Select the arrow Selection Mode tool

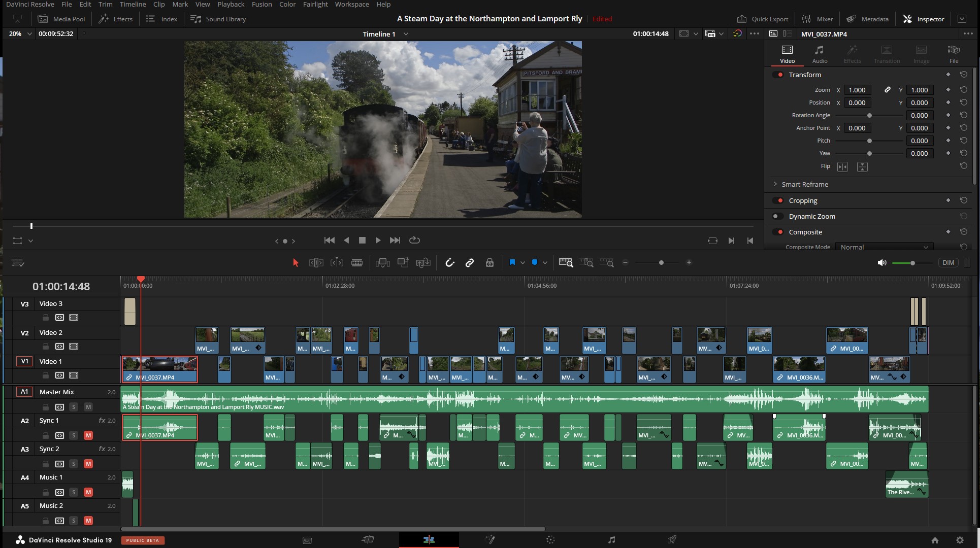coord(296,263)
